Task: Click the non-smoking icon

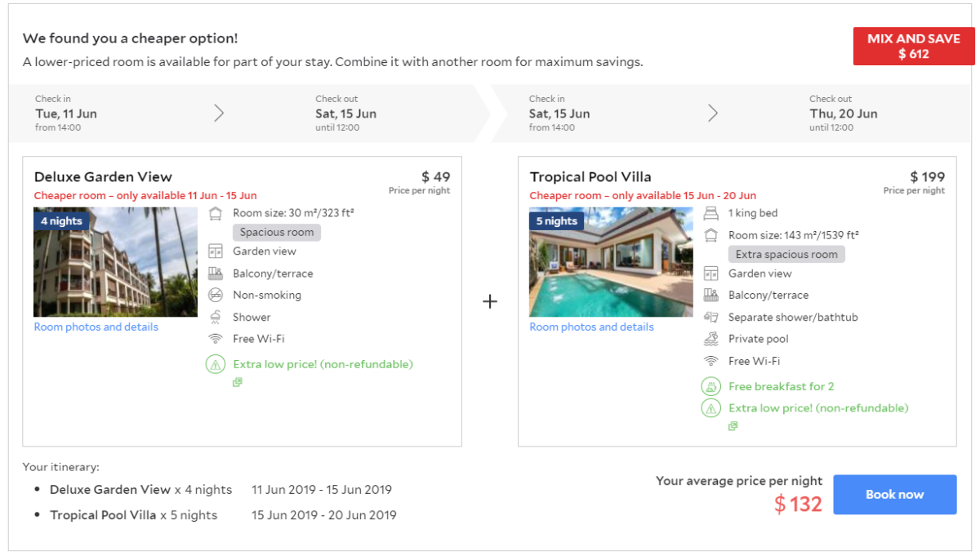Action: tap(216, 295)
